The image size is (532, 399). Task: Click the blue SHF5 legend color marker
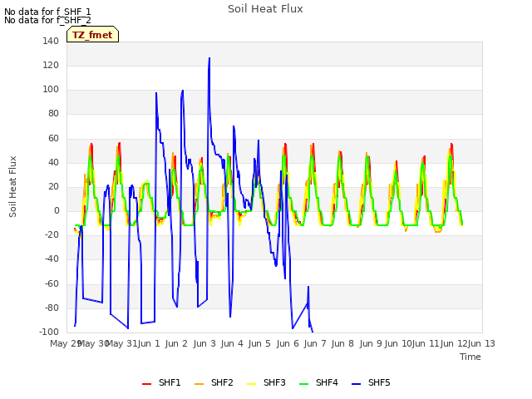click(356, 384)
